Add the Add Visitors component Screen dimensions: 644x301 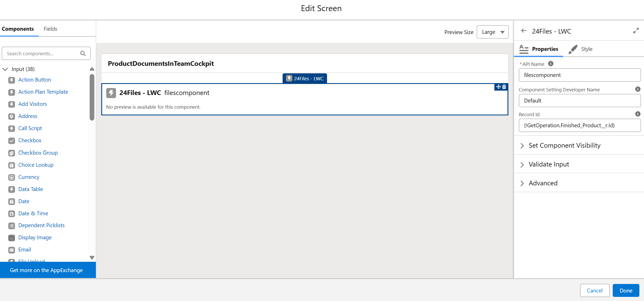(x=33, y=104)
